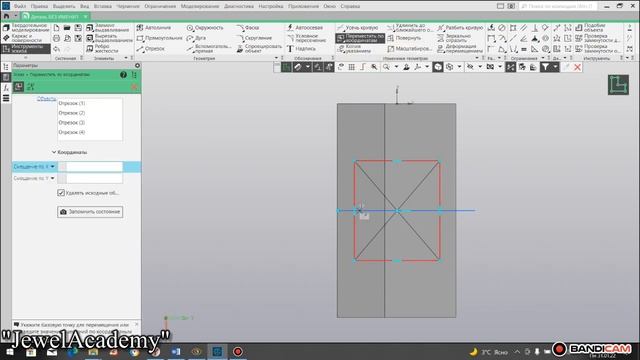Save document diskette icon
The height and width of the screenshot is (360, 640).
click(x=78, y=27)
